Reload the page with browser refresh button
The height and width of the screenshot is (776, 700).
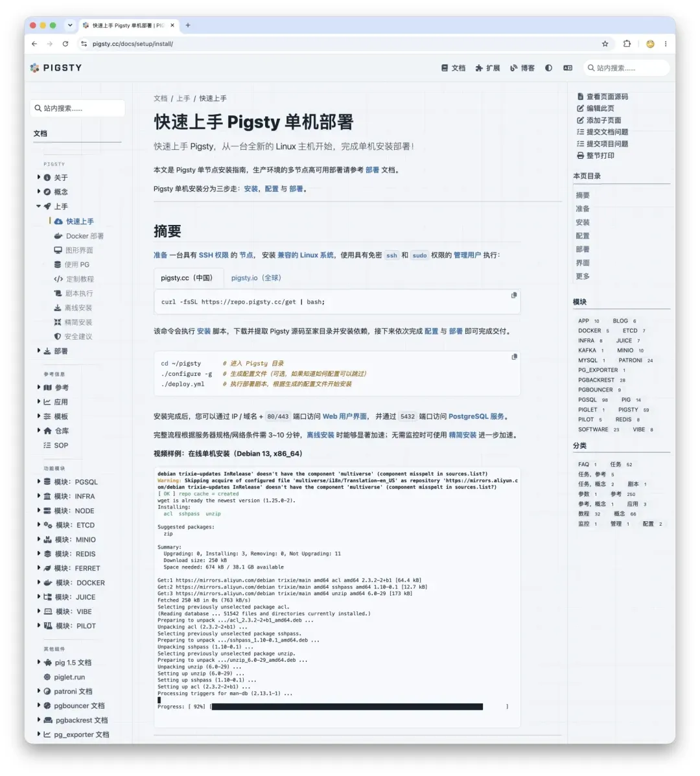(65, 43)
